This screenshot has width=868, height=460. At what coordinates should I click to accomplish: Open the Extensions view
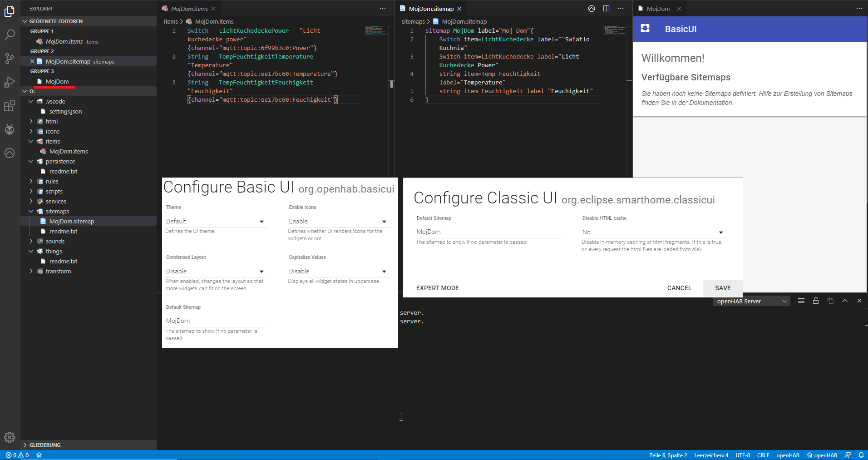pyautogui.click(x=10, y=106)
